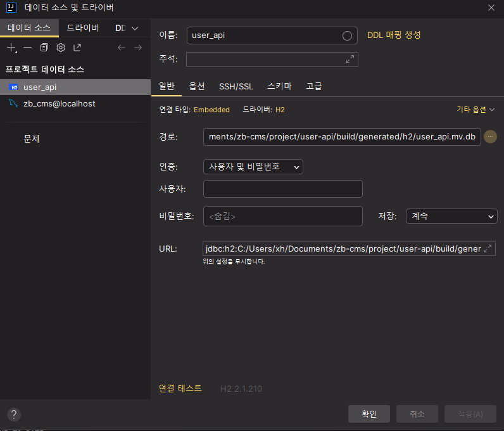
Task: Go forward with right arrow
Action: click(x=138, y=48)
